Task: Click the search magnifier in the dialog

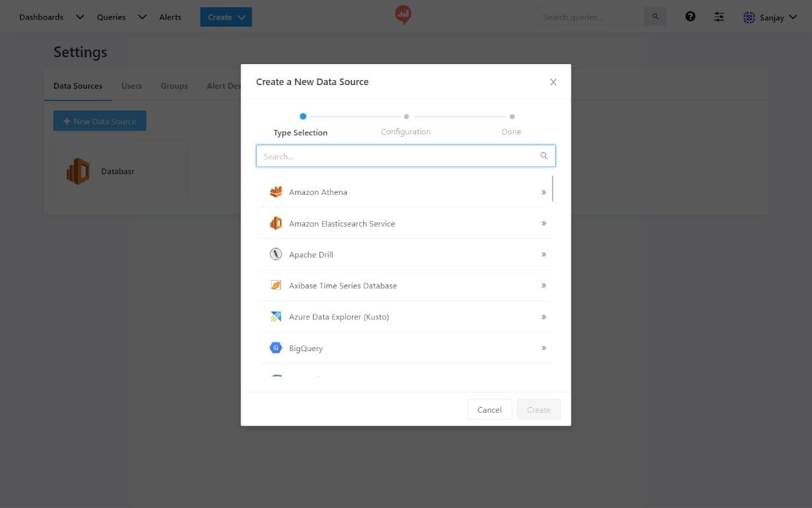Action: click(x=544, y=156)
